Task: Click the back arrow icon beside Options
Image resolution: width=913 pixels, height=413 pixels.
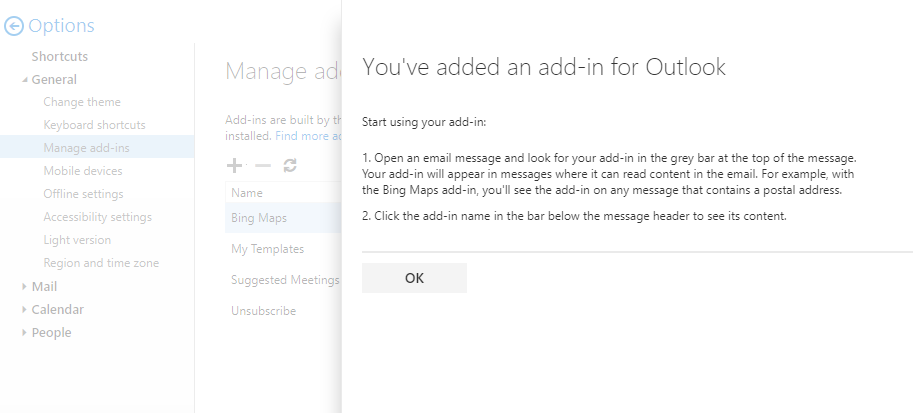Action: point(14,26)
